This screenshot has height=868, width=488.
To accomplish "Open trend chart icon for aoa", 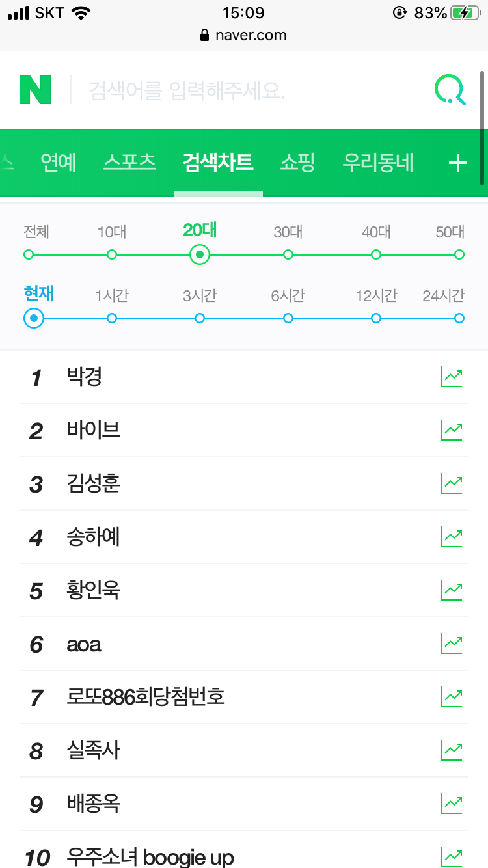I will point(452,644).
